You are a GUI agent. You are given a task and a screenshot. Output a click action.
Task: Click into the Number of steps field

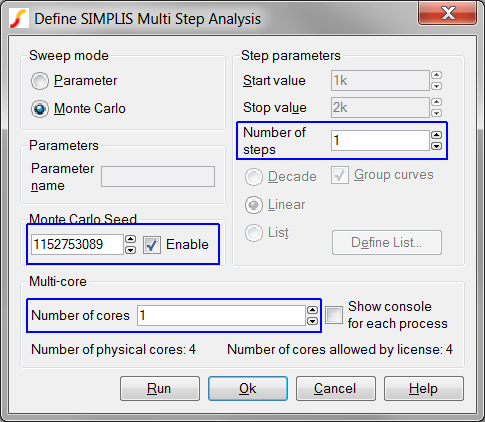click(x=380, y=140)
